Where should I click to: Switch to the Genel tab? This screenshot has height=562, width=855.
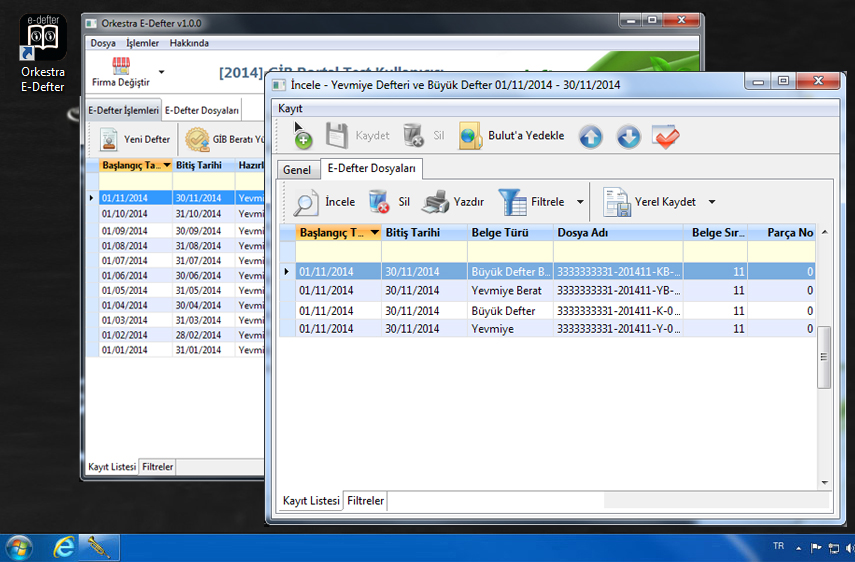[297, 170]
